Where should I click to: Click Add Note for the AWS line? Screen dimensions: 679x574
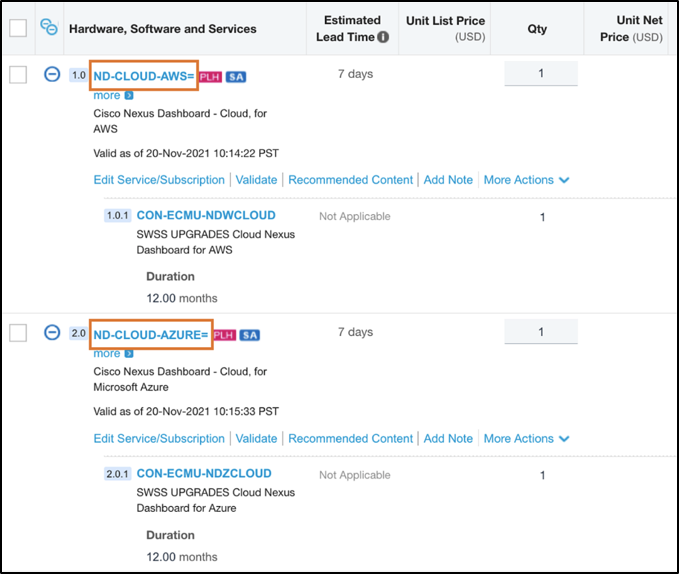pyautogui.click(x=448, y=180)
